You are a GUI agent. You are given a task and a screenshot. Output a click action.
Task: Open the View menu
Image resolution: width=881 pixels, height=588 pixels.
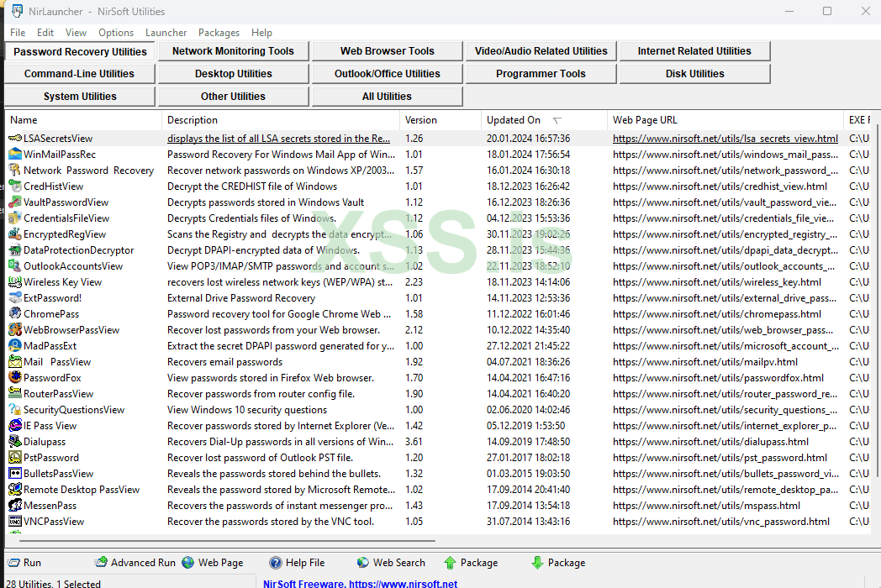pos(76,33)
